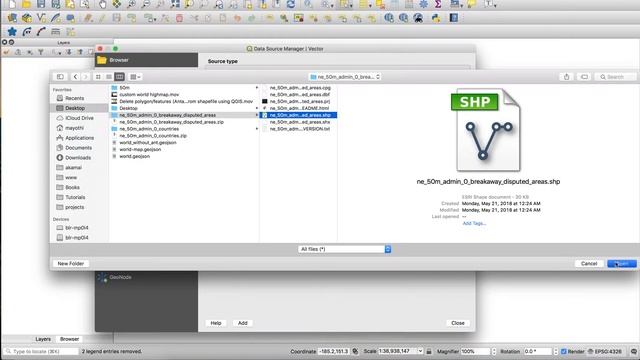Open the Statistical Summary sigma tool
Viewport: 640px width, 360px height.
(x=438, y=4)
